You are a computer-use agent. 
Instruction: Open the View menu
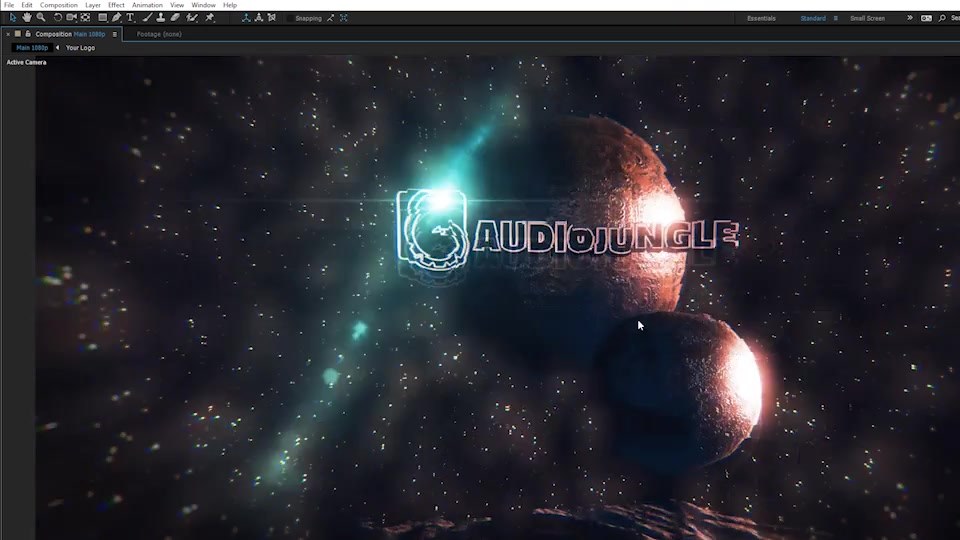pyautogui.click(x=177, y=5)
